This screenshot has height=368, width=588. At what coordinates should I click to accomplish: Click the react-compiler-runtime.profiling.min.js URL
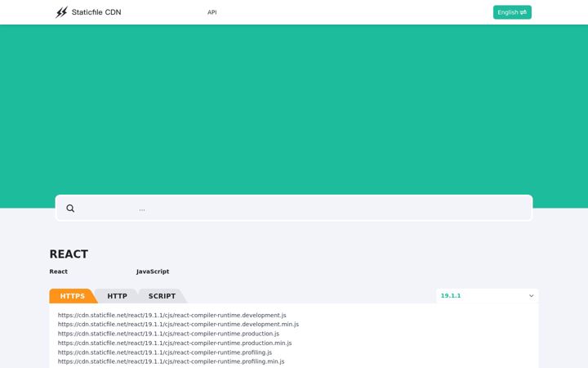click(x=171, y=361)
